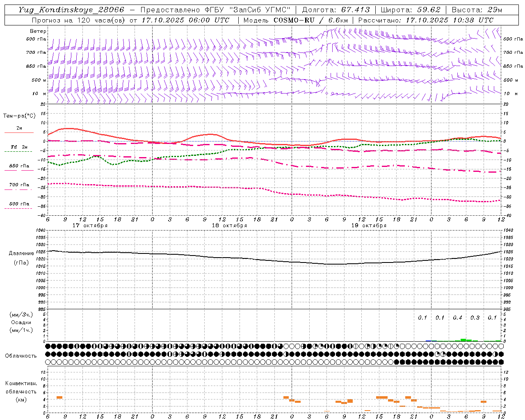
Task: Click the 'Высота: 29м' elevation text
Action: click(477, 10)
